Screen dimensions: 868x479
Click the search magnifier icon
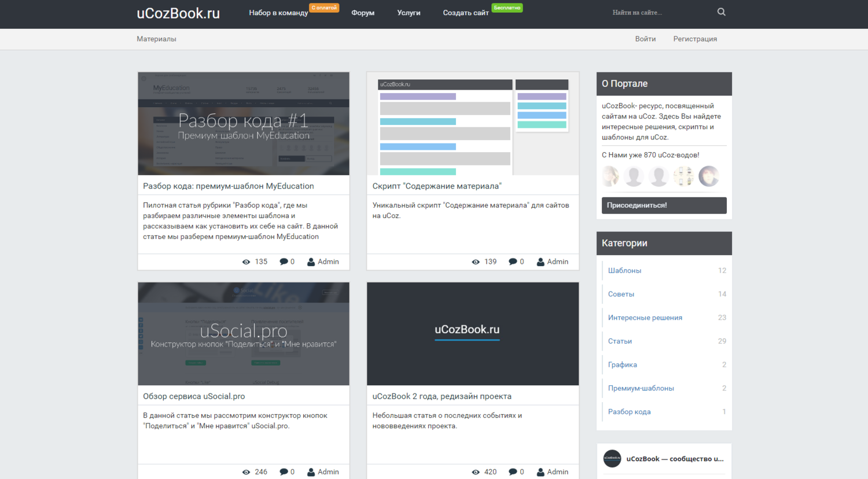[x=721, y=12]
